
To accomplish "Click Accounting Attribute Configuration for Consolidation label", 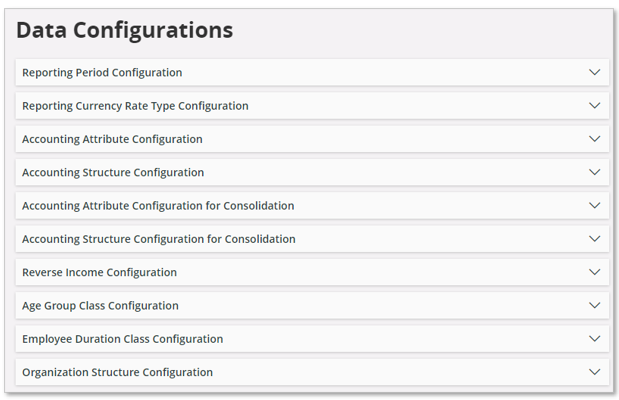I will click(158, 205).
